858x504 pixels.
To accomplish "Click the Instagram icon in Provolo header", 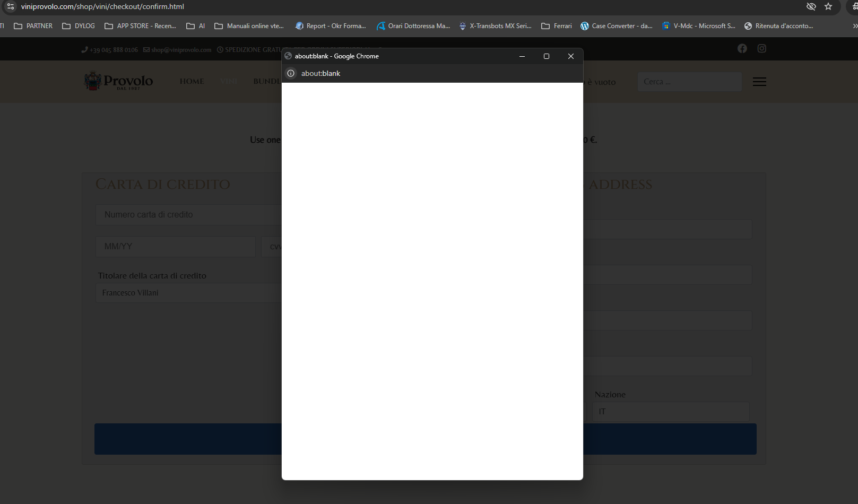I will pyautogui.click(x=762, y=49).
